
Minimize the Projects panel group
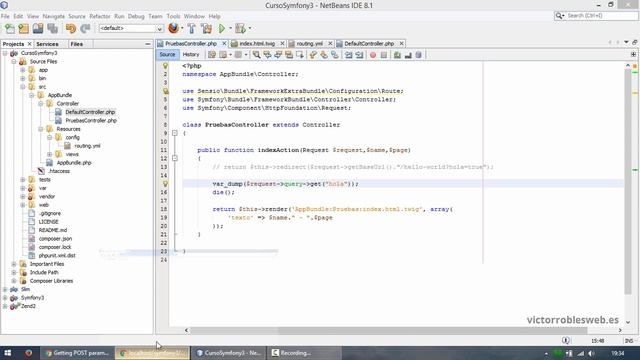point(148,44)
